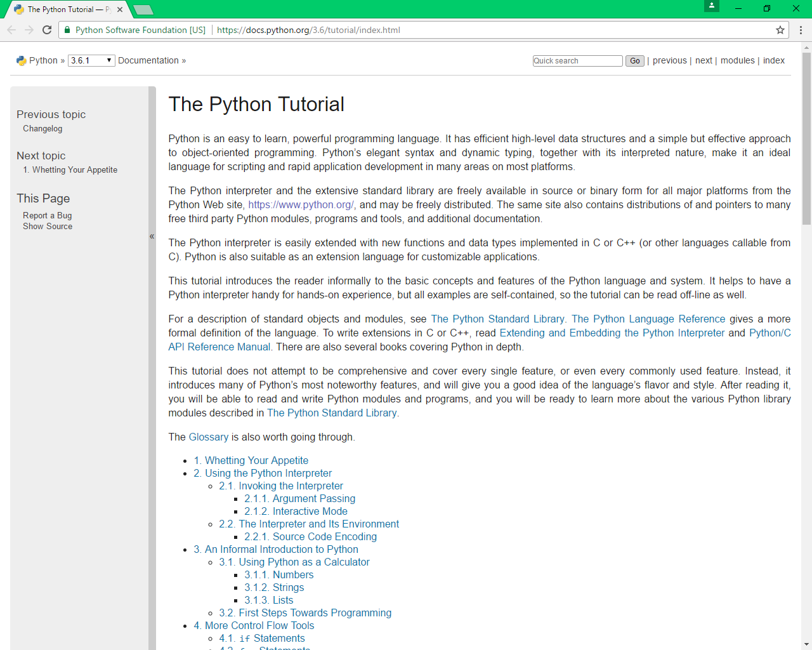Bookmark this page with the star icon
Image resolution: width=812 pixels, height=650 pixels.
click(780, 30)
